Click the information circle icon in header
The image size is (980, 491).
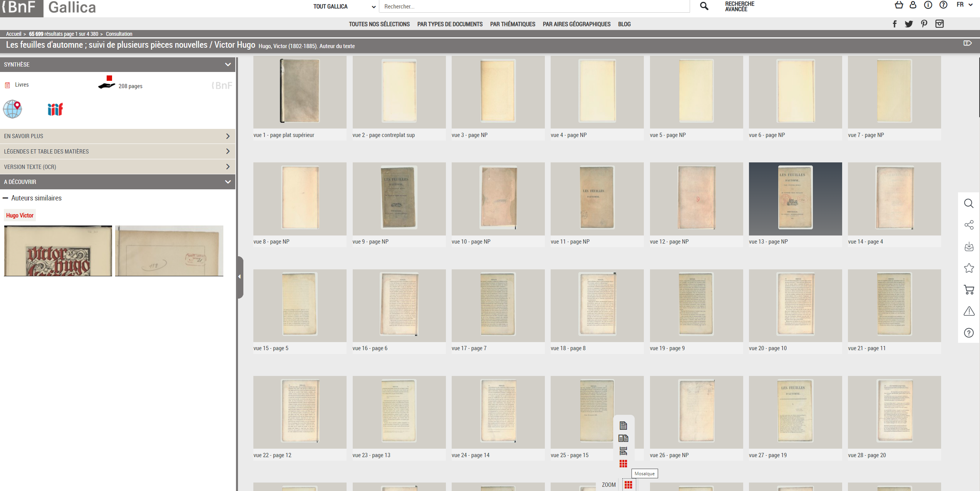pyautogui.click(x=928, y=5)
